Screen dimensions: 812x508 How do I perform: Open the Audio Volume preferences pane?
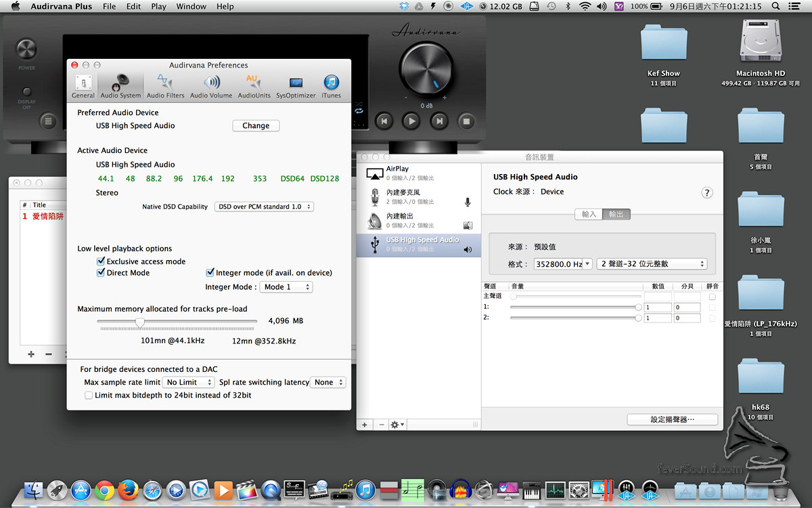211,87
